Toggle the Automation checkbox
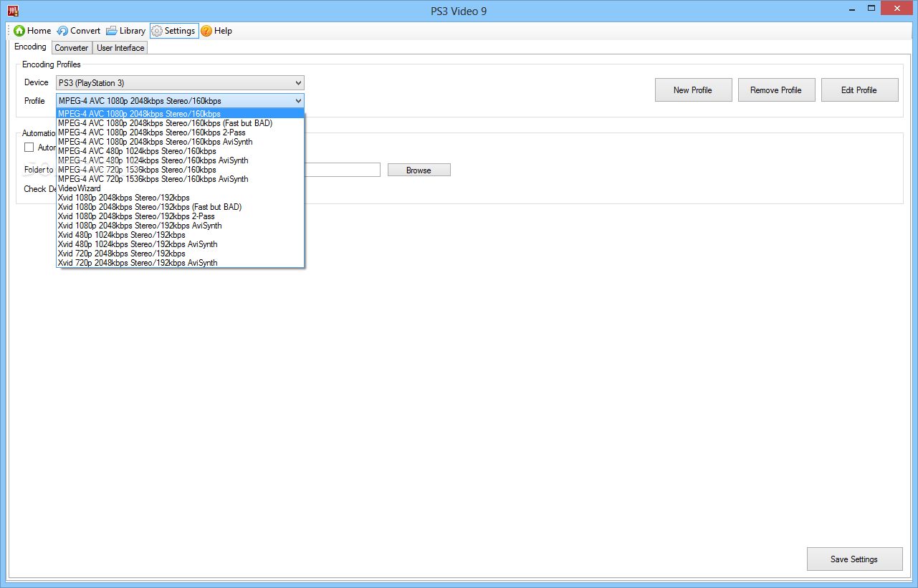 click(29, 148)
